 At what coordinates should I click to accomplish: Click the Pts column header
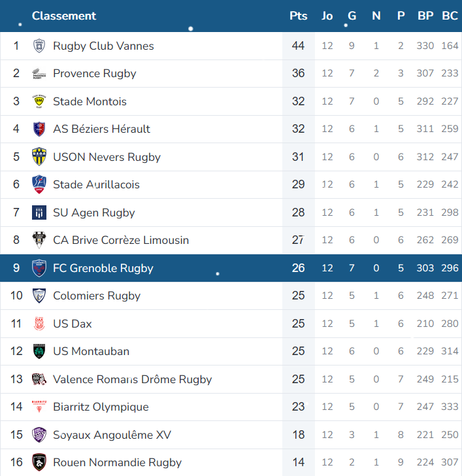pos(298,16)
